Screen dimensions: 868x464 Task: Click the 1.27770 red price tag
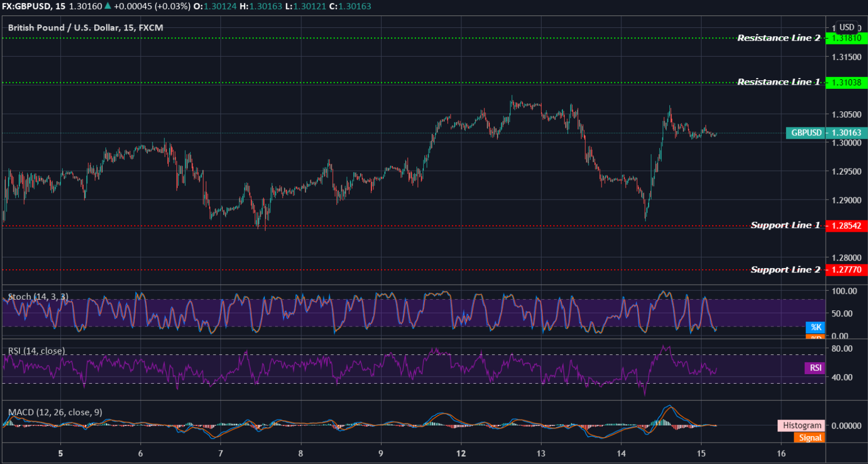(x=847, y=270)
